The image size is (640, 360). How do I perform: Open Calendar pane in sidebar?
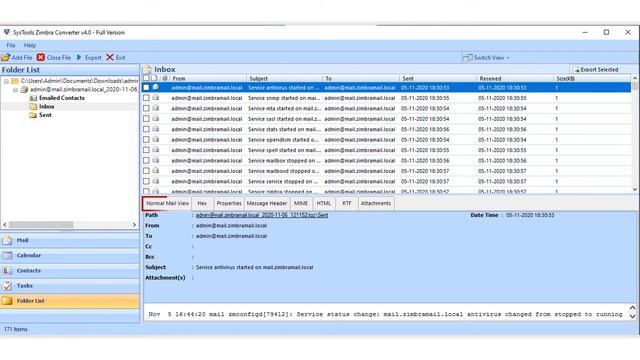[x=70, y=256]
